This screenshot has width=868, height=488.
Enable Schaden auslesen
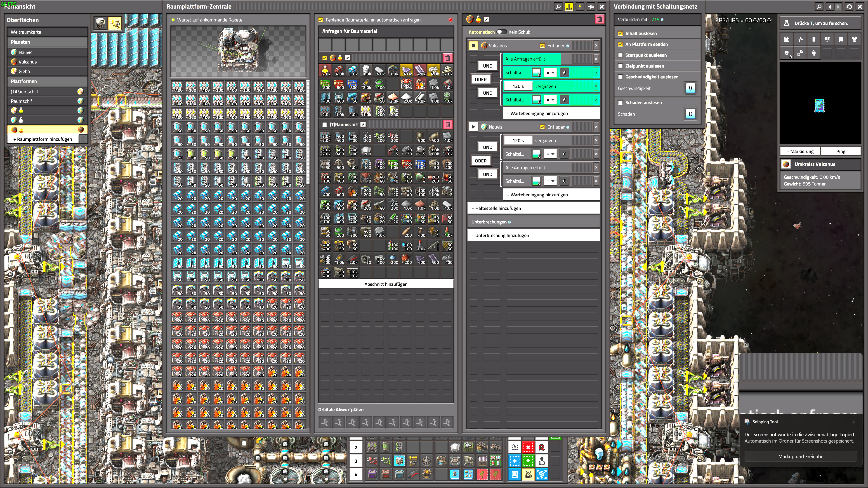(x=620, y=103)
